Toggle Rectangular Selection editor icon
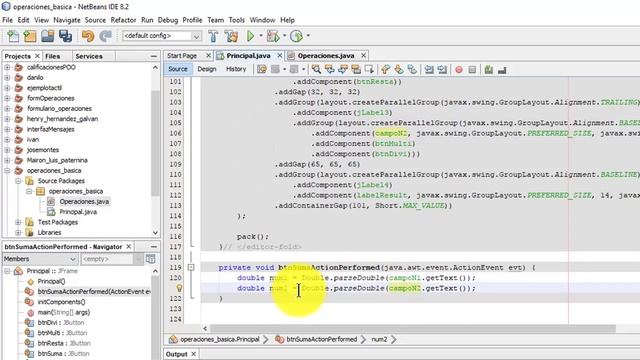Screen dimensions: 640x360 (x=369, y=69)
